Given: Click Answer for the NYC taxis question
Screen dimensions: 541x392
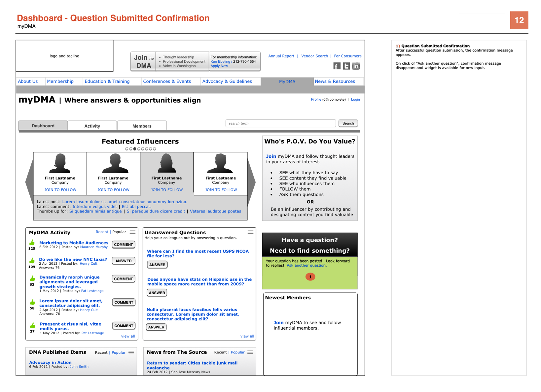Looking at the screenshot, I should 124,261.
